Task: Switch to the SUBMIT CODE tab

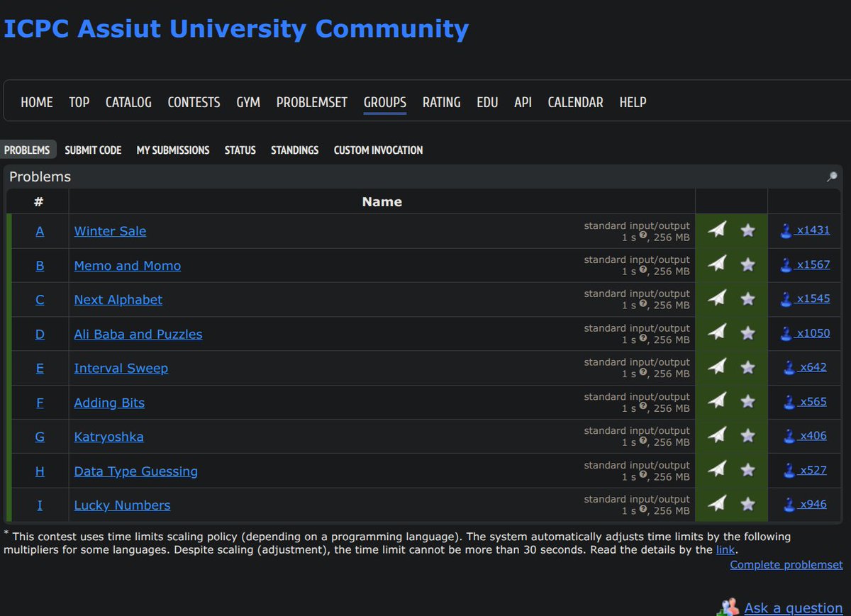Action: pyautogui.click(x=93, y=150)
